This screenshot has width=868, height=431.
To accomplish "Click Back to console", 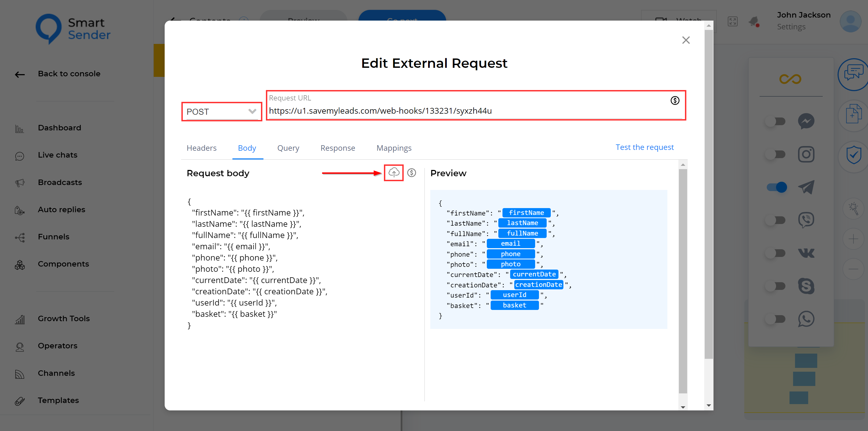I will (69, 74).
